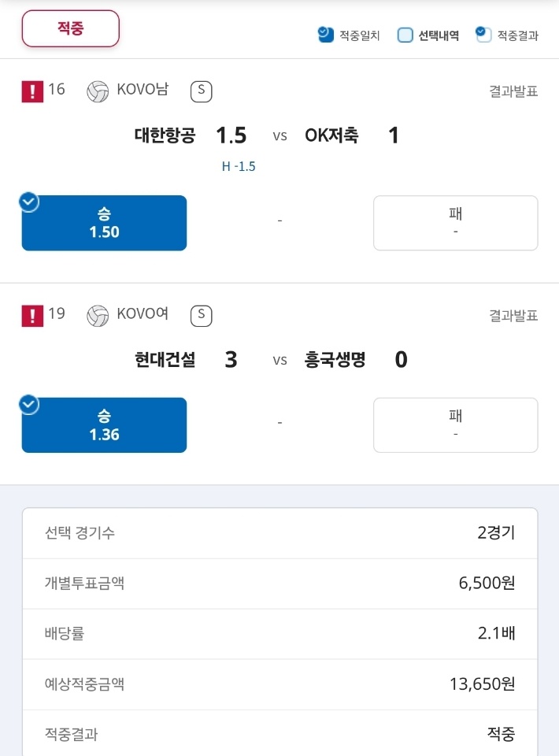This screenshot has height=756, width=559.
Task: Select the 패 option for OK저축
Action: coord(455,223)
